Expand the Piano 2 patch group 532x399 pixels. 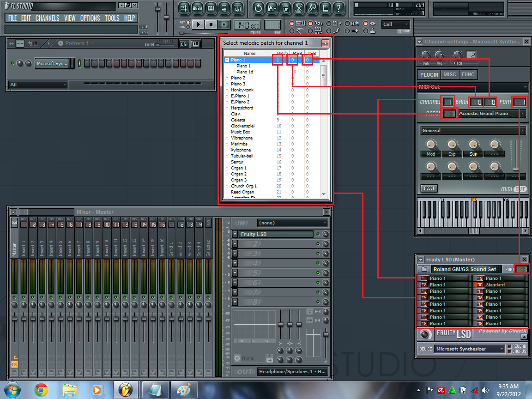[x=227, y=78]
